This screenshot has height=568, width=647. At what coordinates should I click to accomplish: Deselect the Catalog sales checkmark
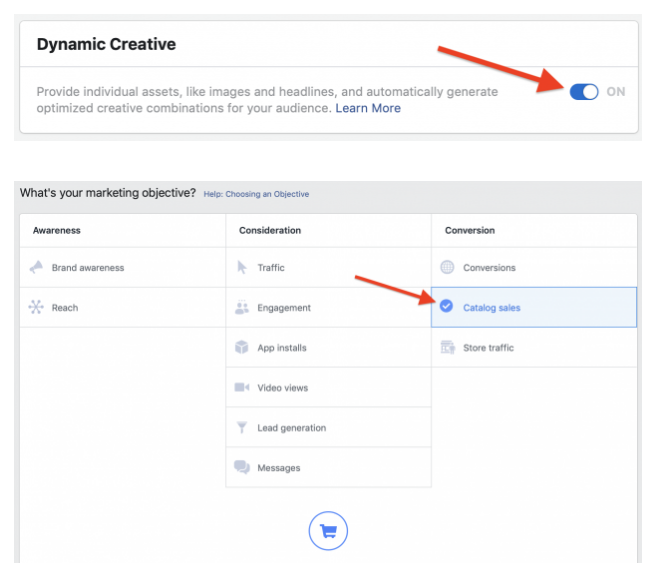click(447, 307)
